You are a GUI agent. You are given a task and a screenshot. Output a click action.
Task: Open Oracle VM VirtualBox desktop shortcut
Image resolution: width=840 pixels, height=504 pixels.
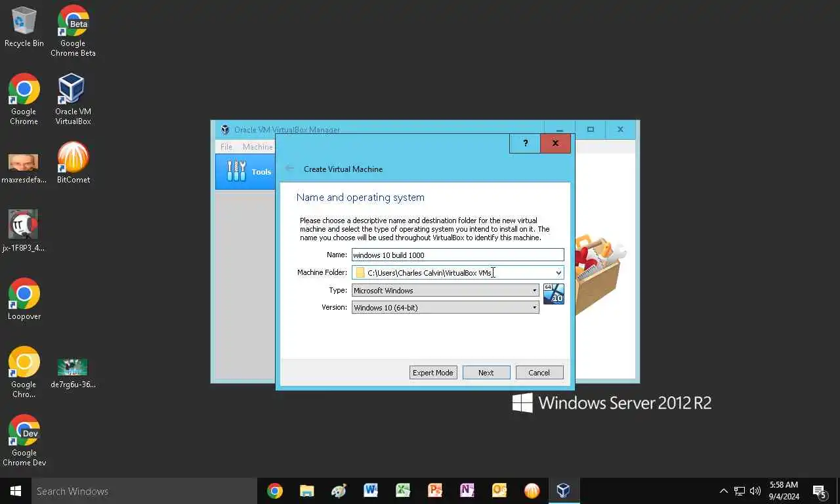coord(73,99)
